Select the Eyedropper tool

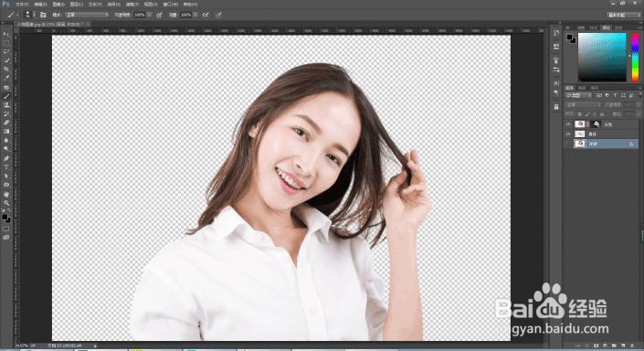coord(6,78)
